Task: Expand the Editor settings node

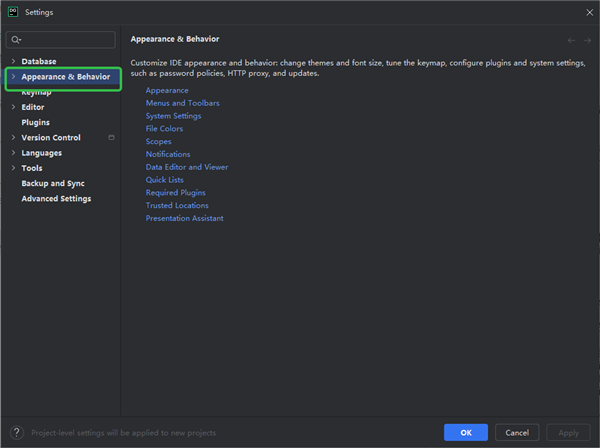Action: pyautogui.click(x=12, y=107)
